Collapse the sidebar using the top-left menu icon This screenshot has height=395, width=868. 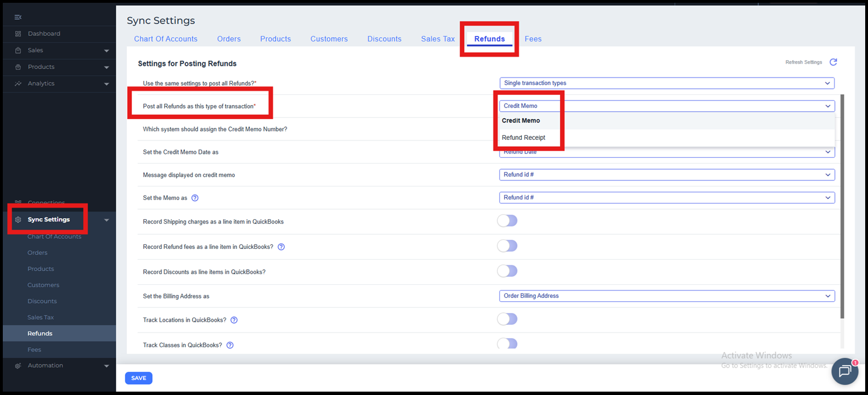tap(18, 17)
